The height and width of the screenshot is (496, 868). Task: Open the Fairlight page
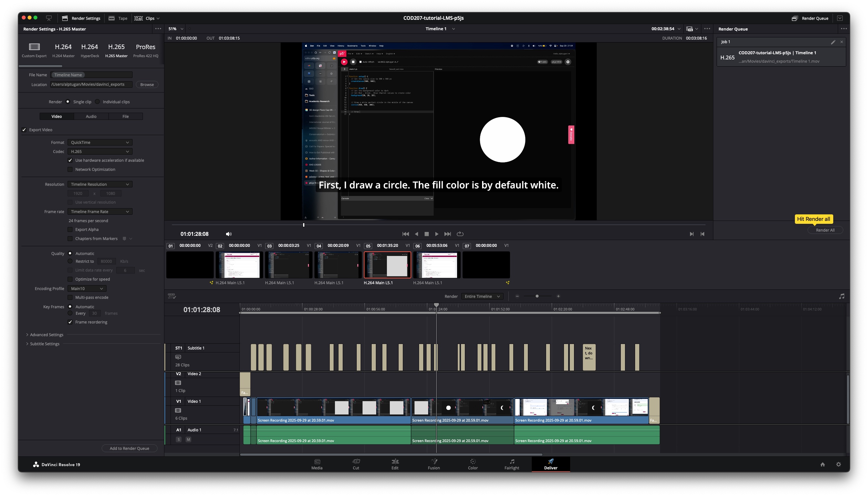511,464
